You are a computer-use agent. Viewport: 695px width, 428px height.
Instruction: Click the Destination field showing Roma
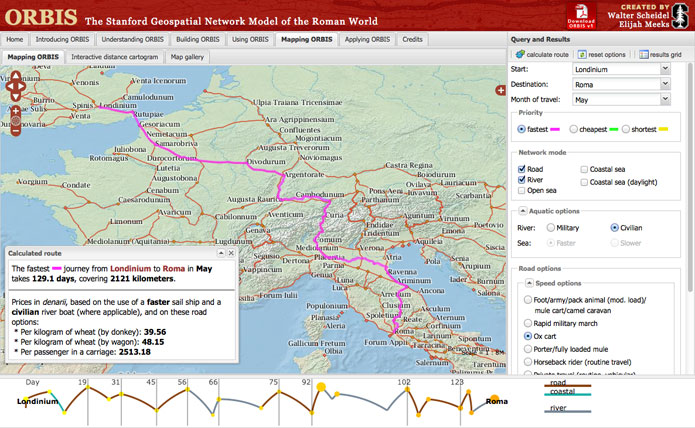coord(617,84)
